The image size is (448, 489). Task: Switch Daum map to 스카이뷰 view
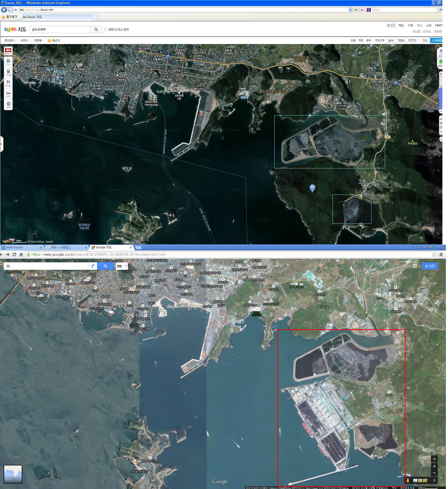click(436, 41)
